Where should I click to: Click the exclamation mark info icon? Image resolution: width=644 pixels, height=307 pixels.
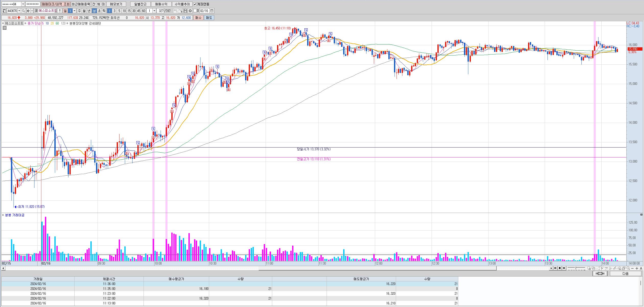click(60, 11)
